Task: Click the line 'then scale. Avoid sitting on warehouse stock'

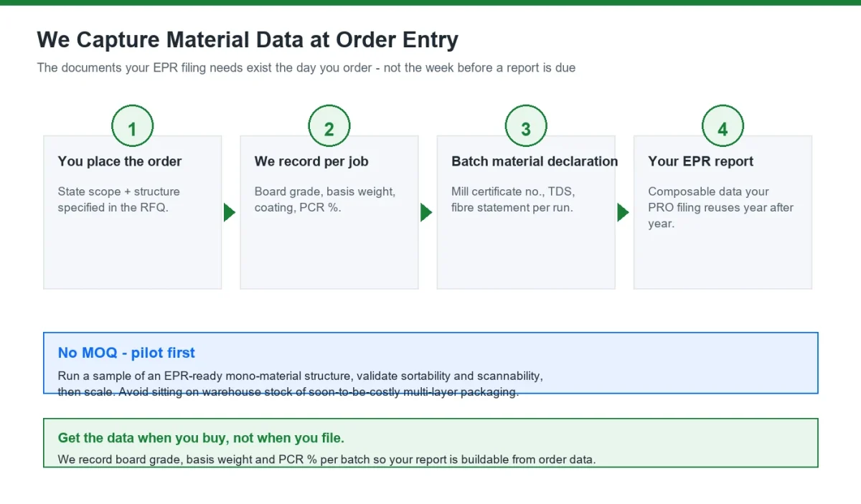Action: click(x=288, y=392)
